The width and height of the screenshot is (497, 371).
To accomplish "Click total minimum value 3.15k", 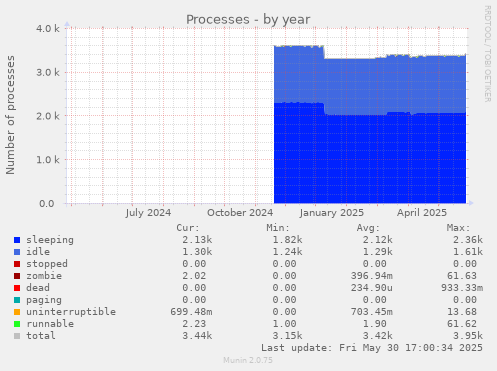I will 287,336.
